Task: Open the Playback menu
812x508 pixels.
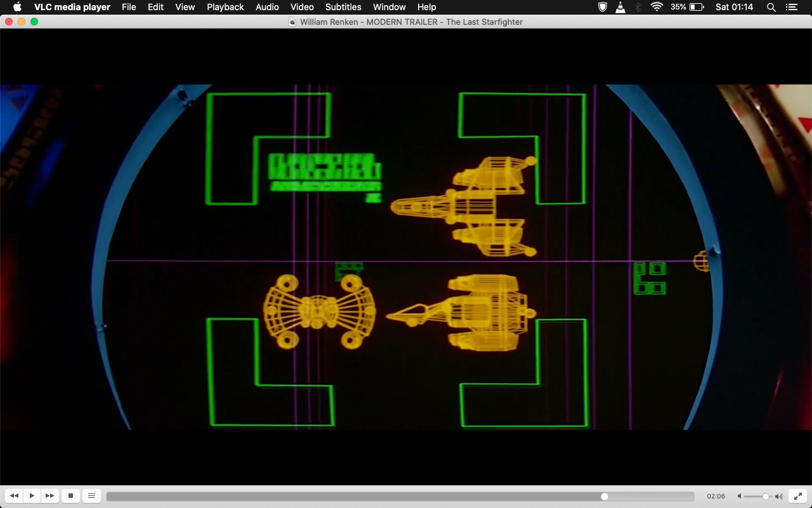Action: 225,7
